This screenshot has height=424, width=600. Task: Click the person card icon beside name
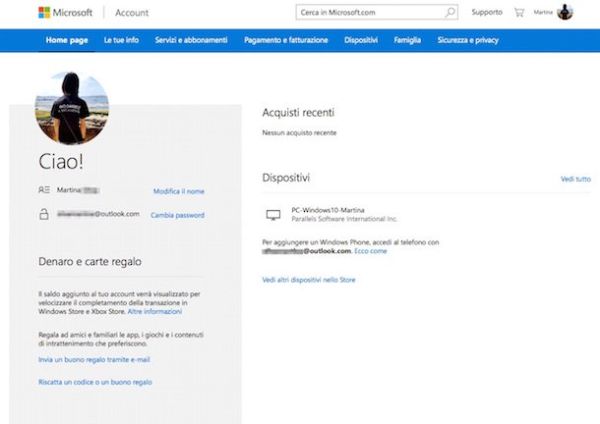coord(43,189)
